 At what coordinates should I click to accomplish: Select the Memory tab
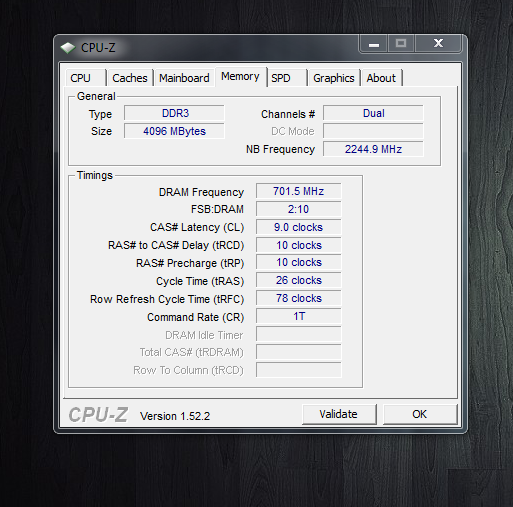point(241,77)
